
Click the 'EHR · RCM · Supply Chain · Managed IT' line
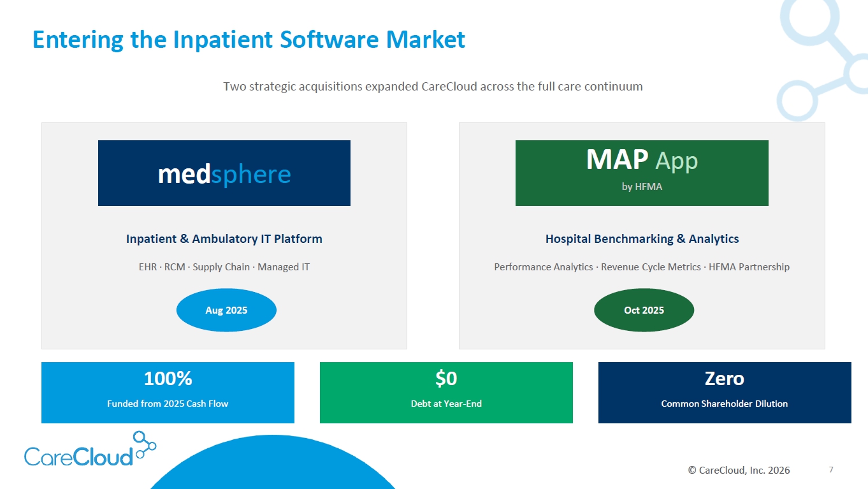pos(224,267)
